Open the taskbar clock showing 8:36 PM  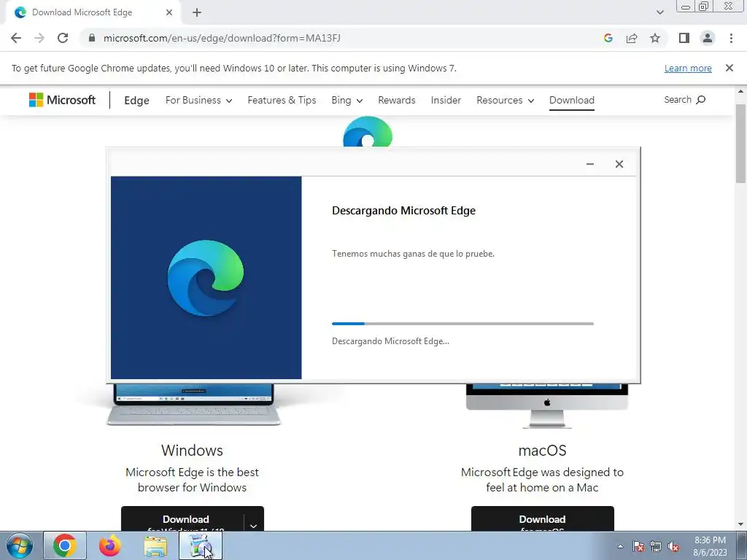[710, 546]
